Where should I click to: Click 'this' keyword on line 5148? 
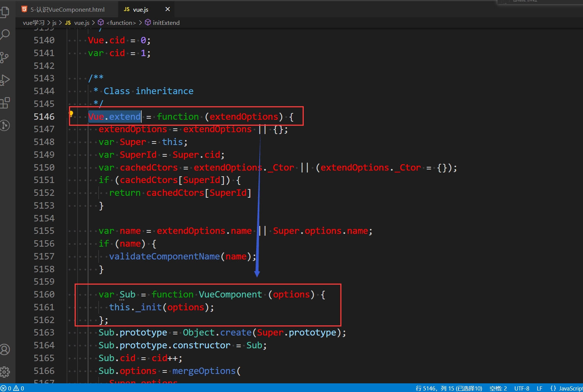[173, 142]
